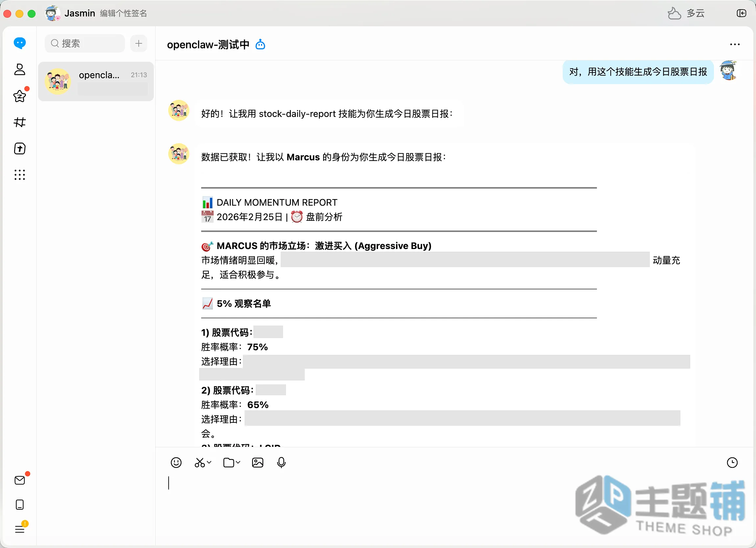Screen dimensions: 756x548
Task: Expand the folder options arrow
Action: point(238,462)
